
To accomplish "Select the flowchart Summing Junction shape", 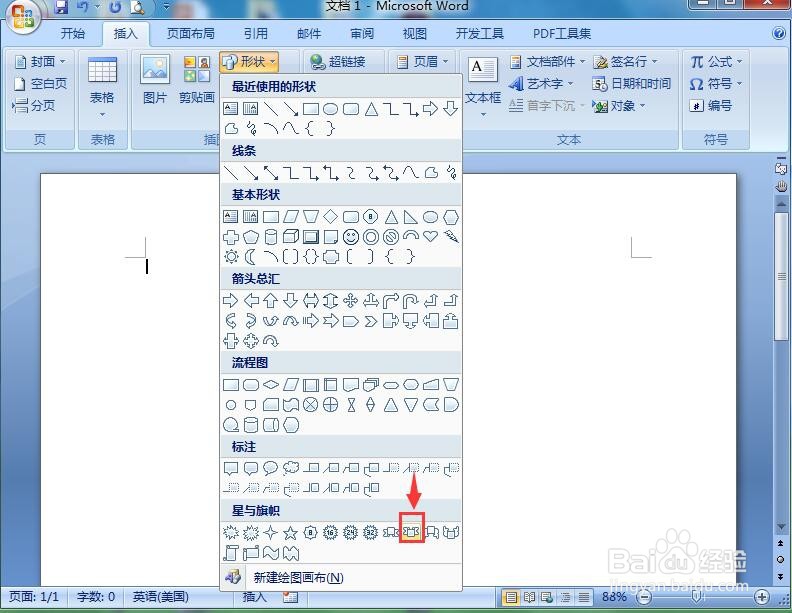I will 311,405.
